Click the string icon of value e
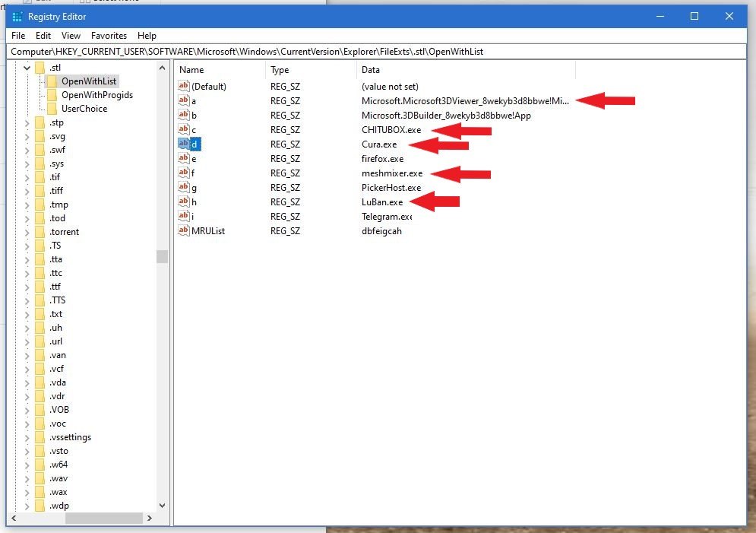Viewport: 756px width, 533px height. [x=184, y=158]
